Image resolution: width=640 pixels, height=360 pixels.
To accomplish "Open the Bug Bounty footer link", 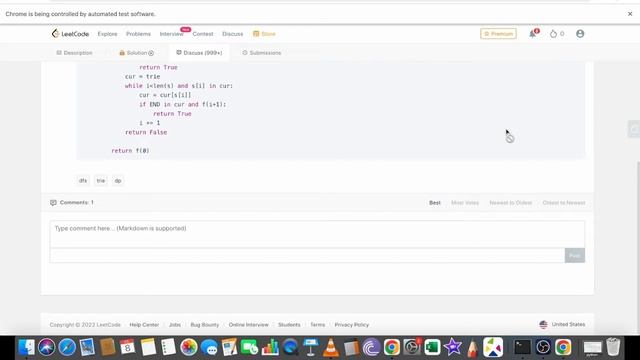I will (x=204, y=325).
